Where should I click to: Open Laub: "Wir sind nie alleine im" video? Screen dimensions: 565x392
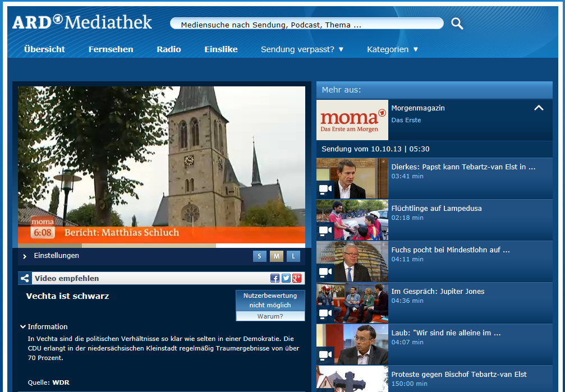pos(446,333)
